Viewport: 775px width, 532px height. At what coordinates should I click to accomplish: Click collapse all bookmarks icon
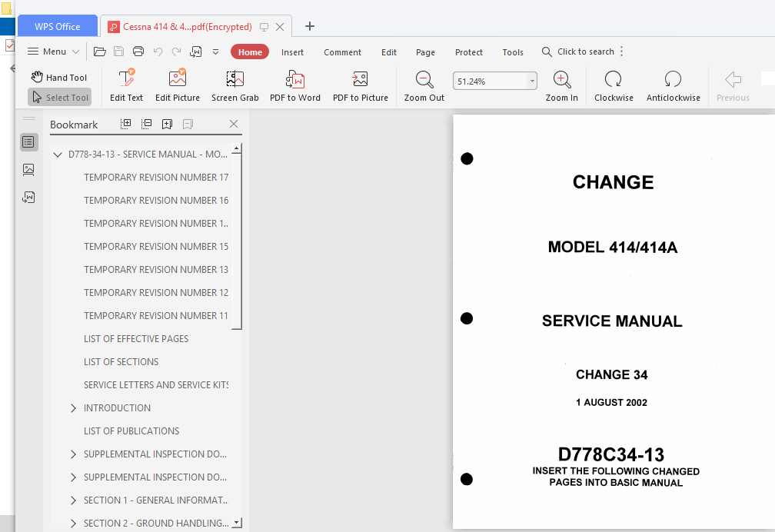(146, 124)
